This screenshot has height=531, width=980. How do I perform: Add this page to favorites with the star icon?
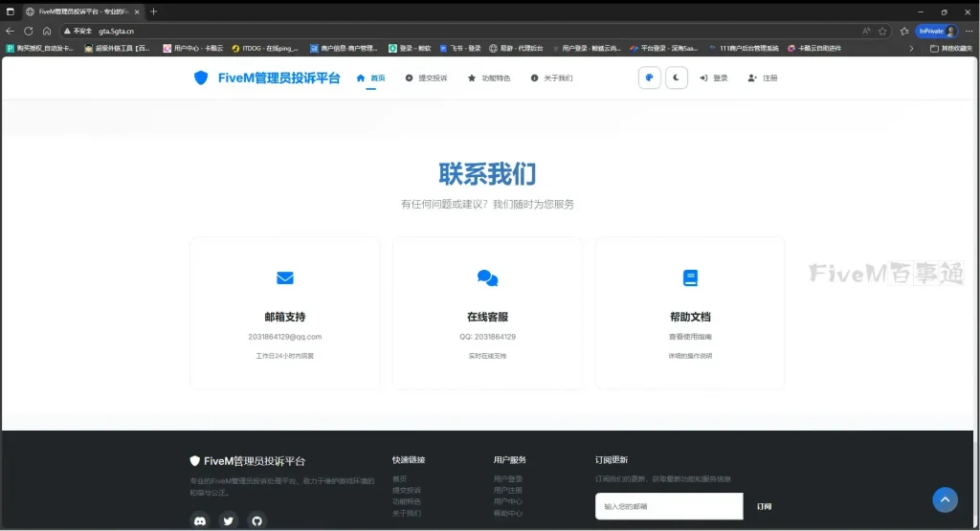(x=882, y=31)
